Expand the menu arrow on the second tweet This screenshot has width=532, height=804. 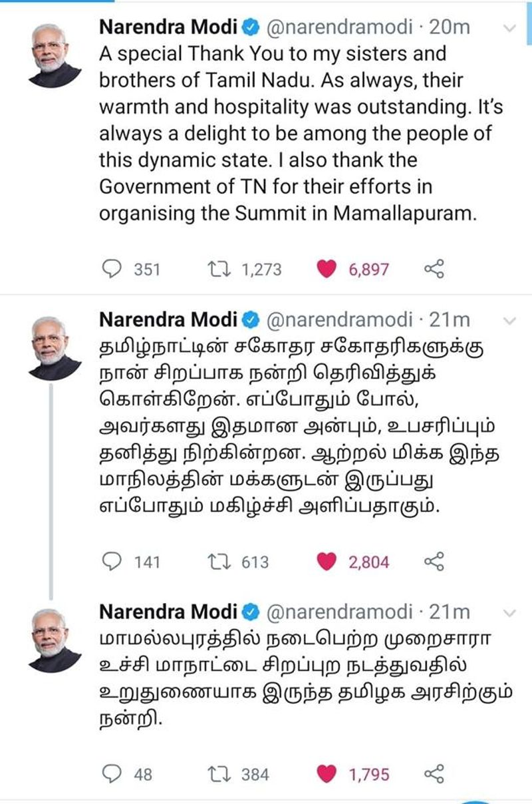click(509, 321)
